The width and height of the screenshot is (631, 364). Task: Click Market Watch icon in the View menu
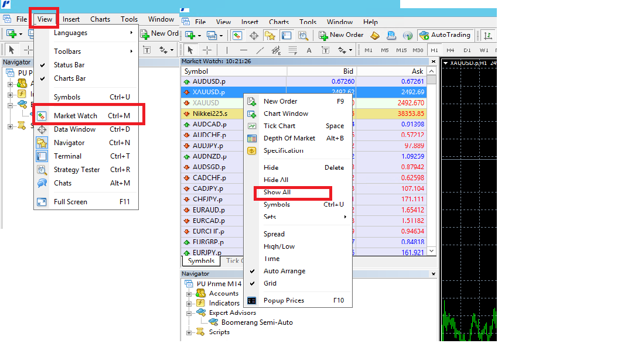(42, 116)
